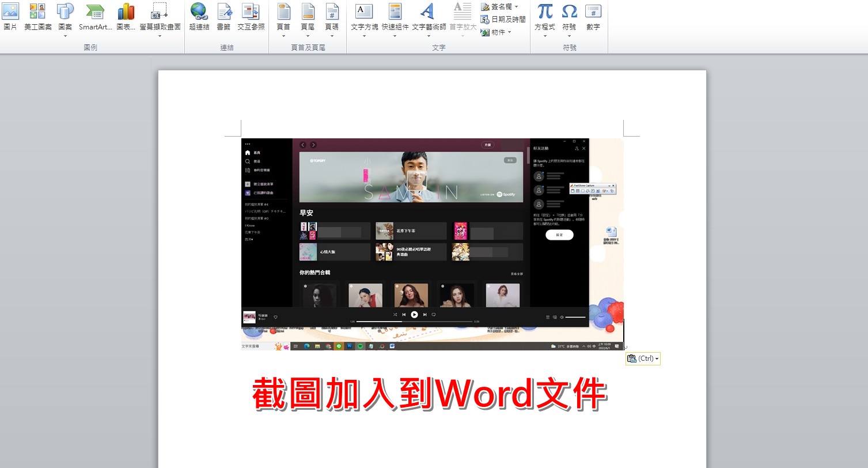The image size is (868, 468).
Task: Open the arrow beside 簽名欄
Action: pos(516,6)
